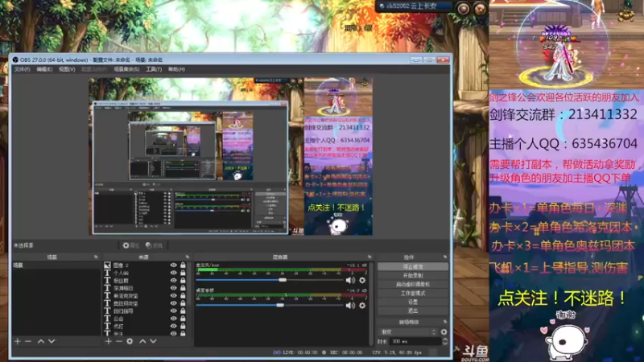Screen dimensions: 644x362
Task: Open microphone/Aux audio settings gear
Action: (362, 280)
